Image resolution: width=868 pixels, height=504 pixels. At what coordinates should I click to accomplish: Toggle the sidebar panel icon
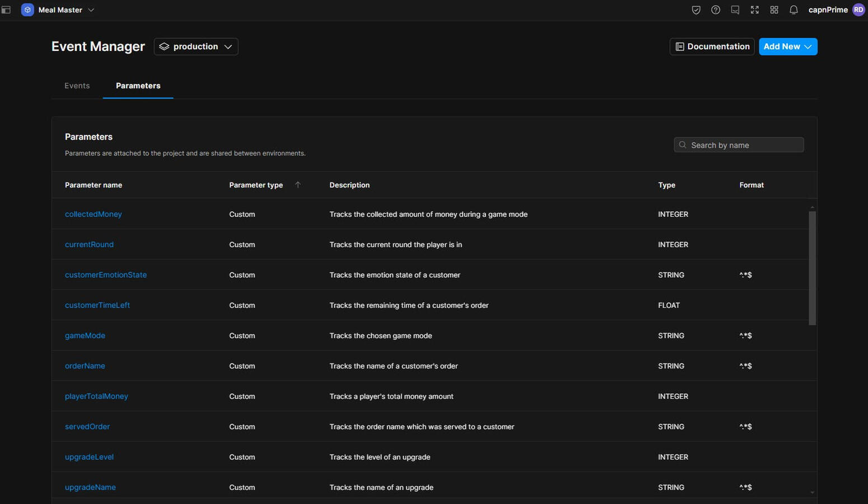[6, 10]
